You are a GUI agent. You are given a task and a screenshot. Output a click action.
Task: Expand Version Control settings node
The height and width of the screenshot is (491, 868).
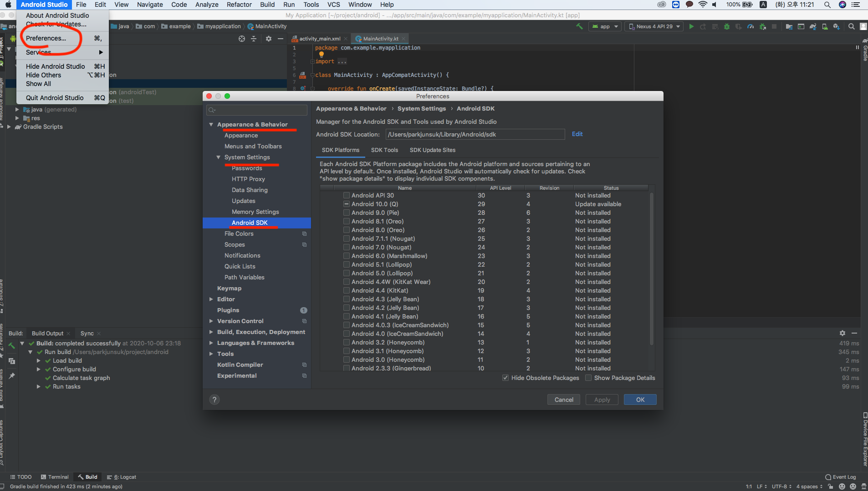tap(211, 321)
